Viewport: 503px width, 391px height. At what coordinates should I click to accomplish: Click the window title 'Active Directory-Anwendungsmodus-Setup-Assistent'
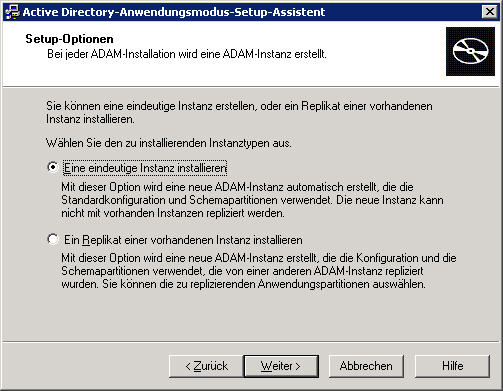click(x=174, y=12)
